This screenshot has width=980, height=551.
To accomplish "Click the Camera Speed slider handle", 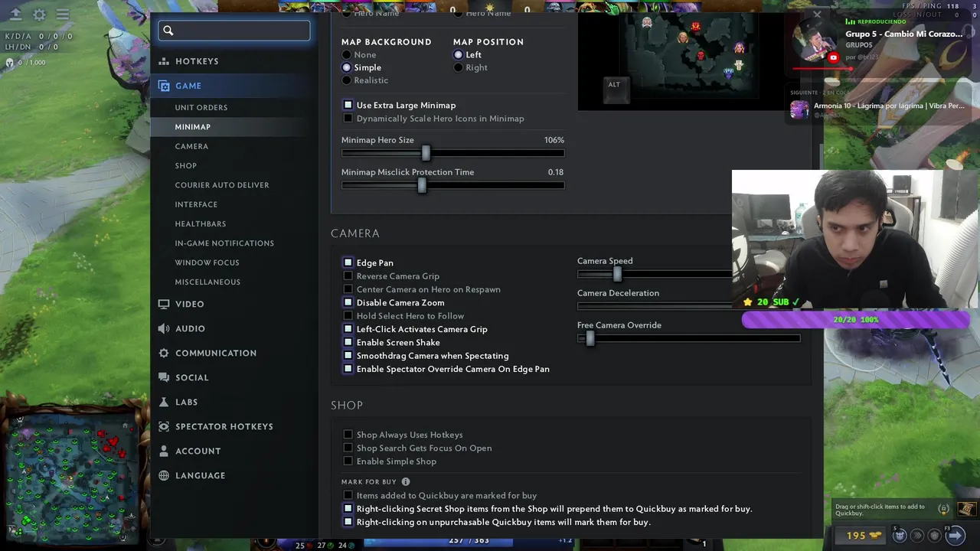I will coord(617,274).
